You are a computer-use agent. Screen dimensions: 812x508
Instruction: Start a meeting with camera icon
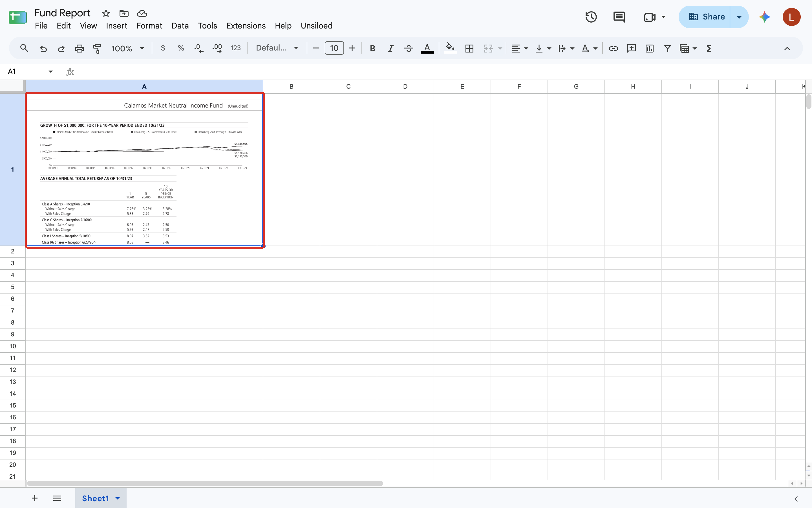pyautogui.click(x=650, y=17)
